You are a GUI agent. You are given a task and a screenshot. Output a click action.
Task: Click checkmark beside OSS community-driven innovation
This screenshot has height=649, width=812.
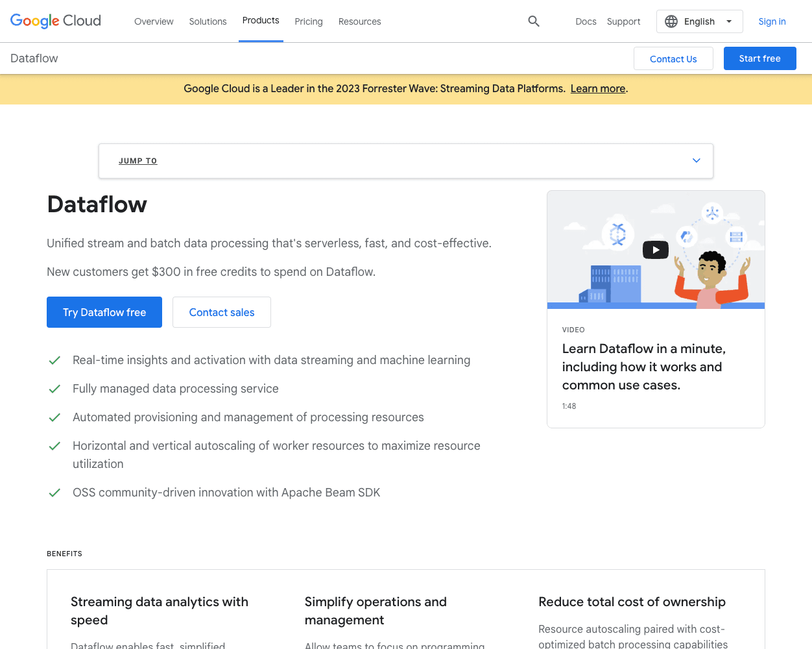[54, 493]
